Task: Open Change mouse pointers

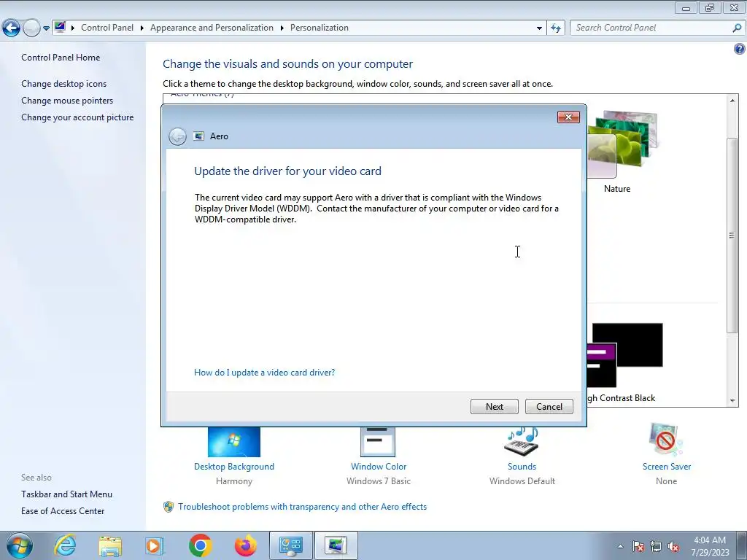Action: (x=67, y=101)
